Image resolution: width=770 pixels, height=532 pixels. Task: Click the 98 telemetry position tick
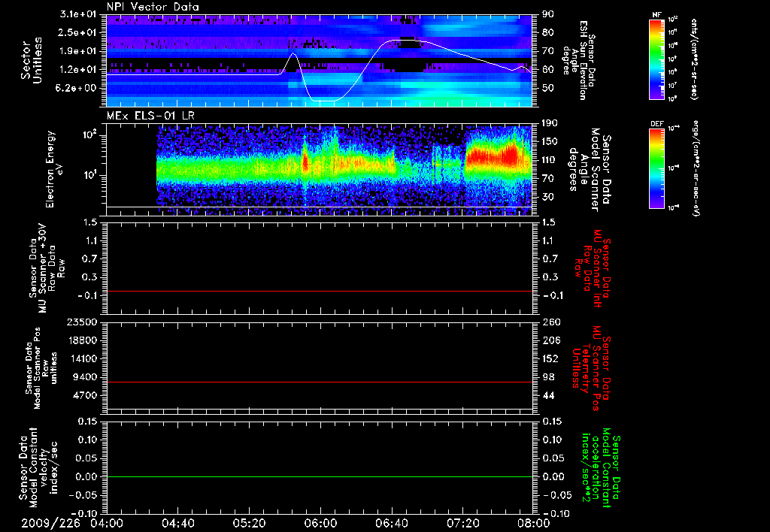[x=548, y=377]
